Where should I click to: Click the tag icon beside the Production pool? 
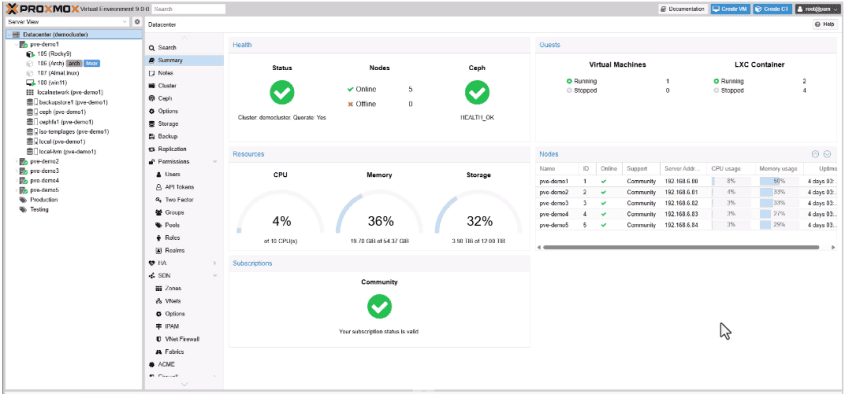tap(23, 200)
